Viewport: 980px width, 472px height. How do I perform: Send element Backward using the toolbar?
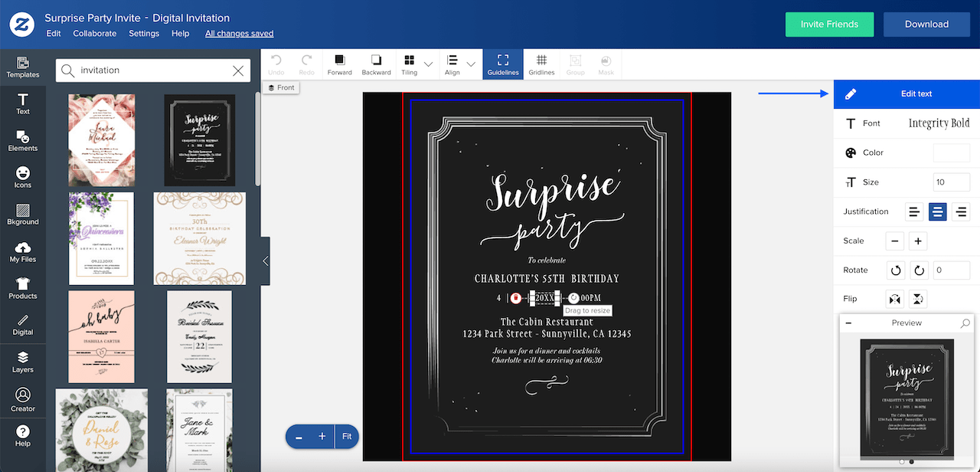click(376, 64)
